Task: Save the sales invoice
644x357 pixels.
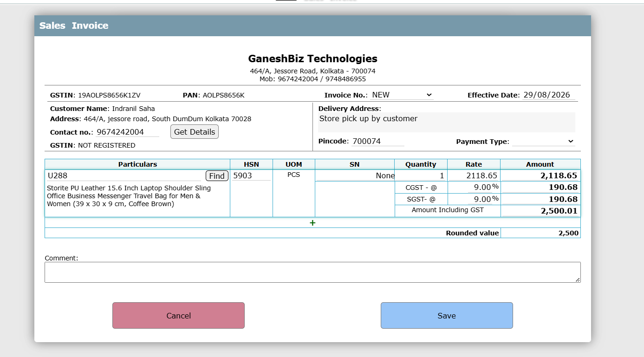Action: [447, 316]
